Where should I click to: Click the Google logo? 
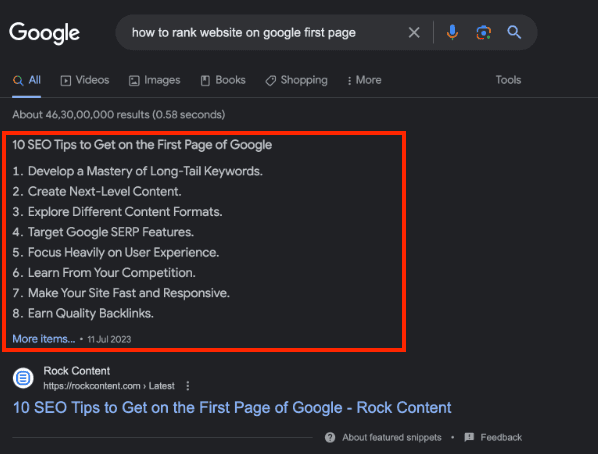coord(44,33)
